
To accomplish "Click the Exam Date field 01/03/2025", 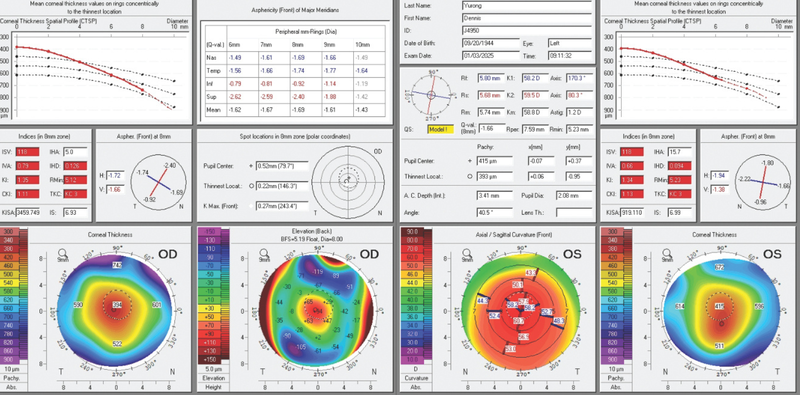I will coord(490,55).
